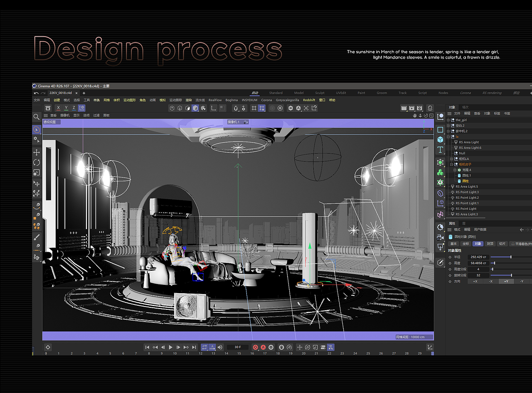The image size is (532, 393).
Task: Select the Move tool in left toolbar
Action: pyautogui.click(x=37, y=153)
